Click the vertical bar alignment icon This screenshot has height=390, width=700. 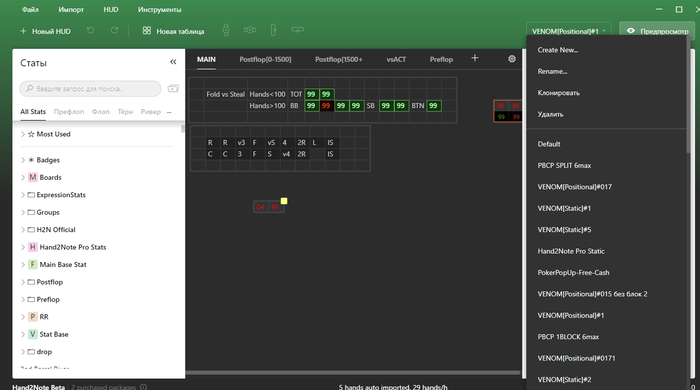coord(273,30)
